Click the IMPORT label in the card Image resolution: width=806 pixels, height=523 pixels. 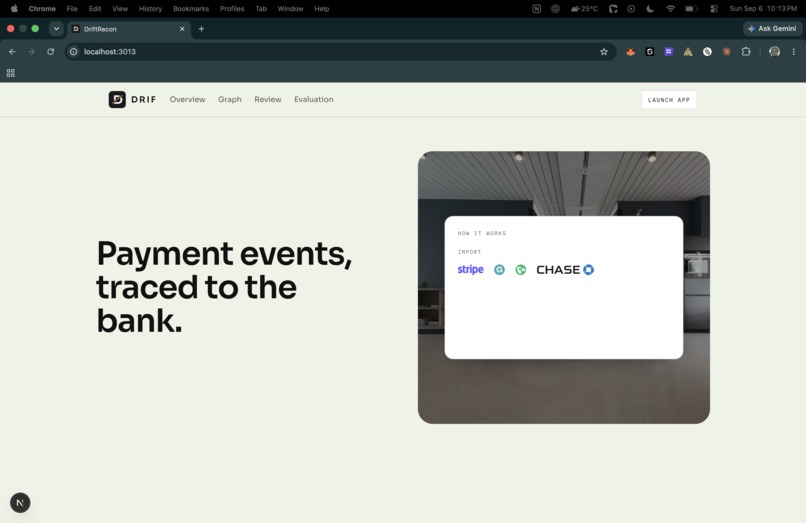[x=469, y=252]
